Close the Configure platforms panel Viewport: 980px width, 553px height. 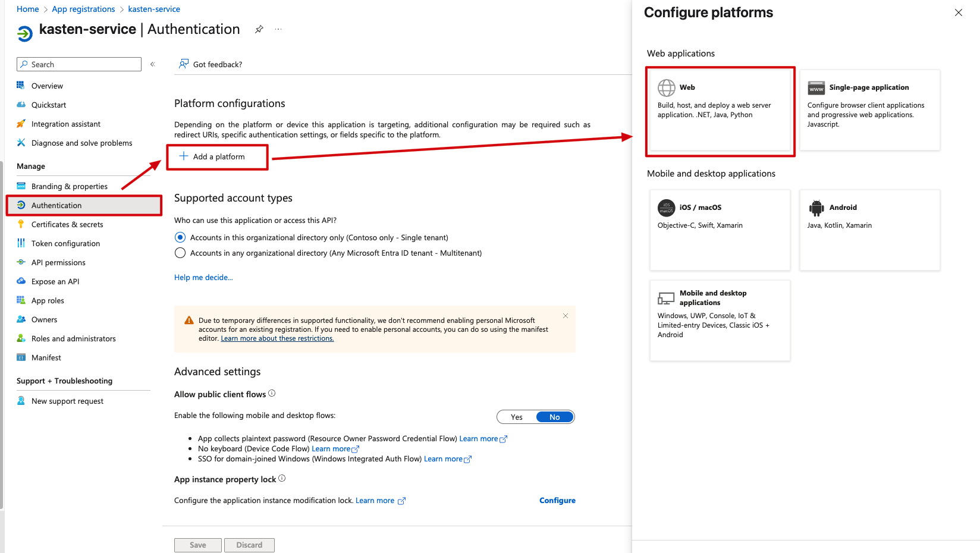click(x=959, y=12)
